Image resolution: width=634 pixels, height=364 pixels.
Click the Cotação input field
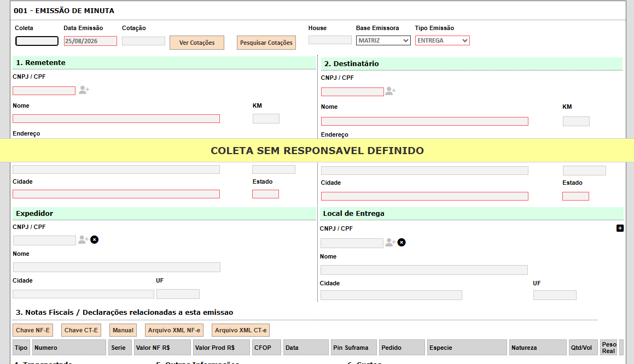pos(143,41)
